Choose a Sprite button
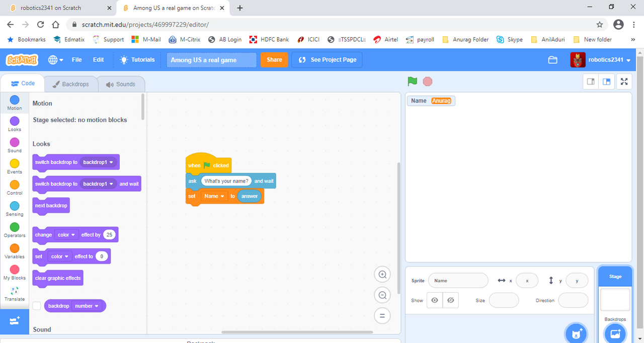This screenshot has height=343, width=644. (x=576, y=333)
